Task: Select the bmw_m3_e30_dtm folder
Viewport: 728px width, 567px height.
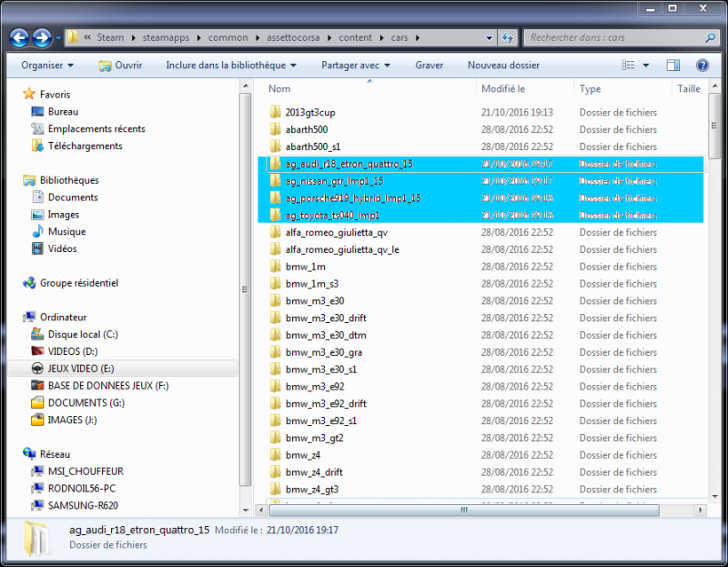Action: pos(326,335)
